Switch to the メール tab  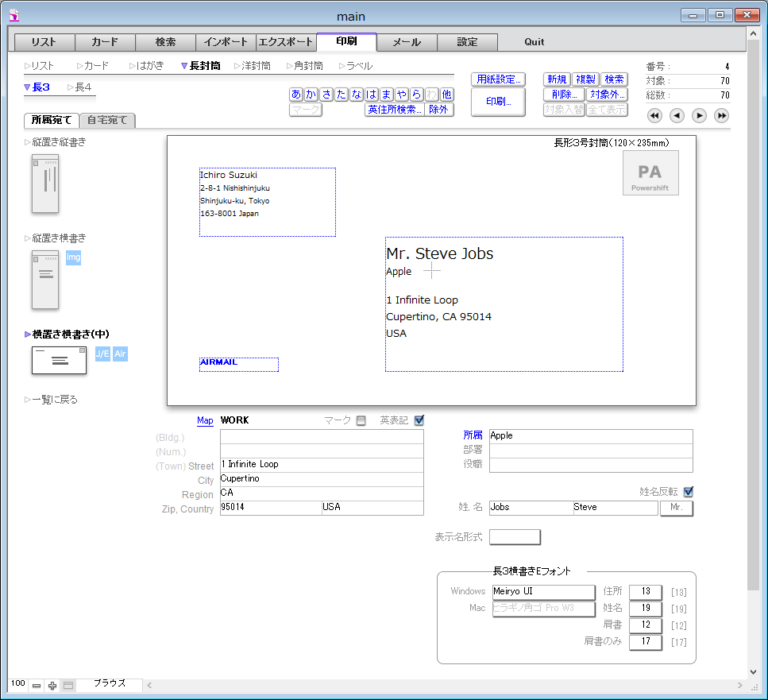(x=407, y=42)
